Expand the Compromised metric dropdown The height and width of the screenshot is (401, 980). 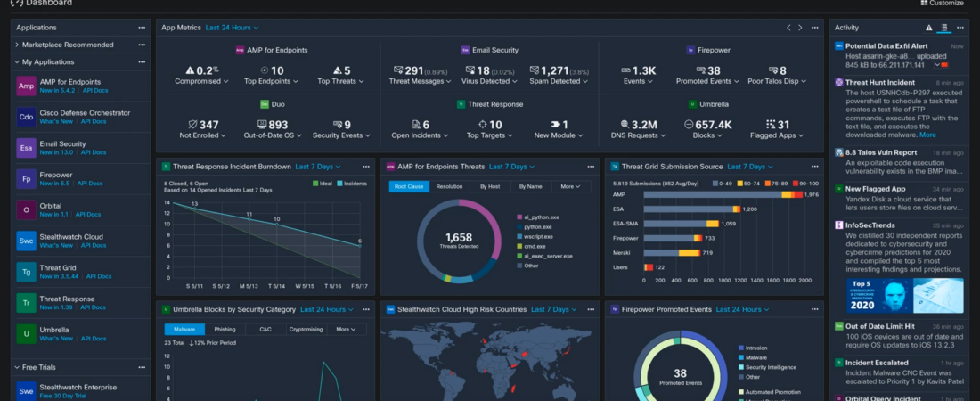(x=201, y=81)
